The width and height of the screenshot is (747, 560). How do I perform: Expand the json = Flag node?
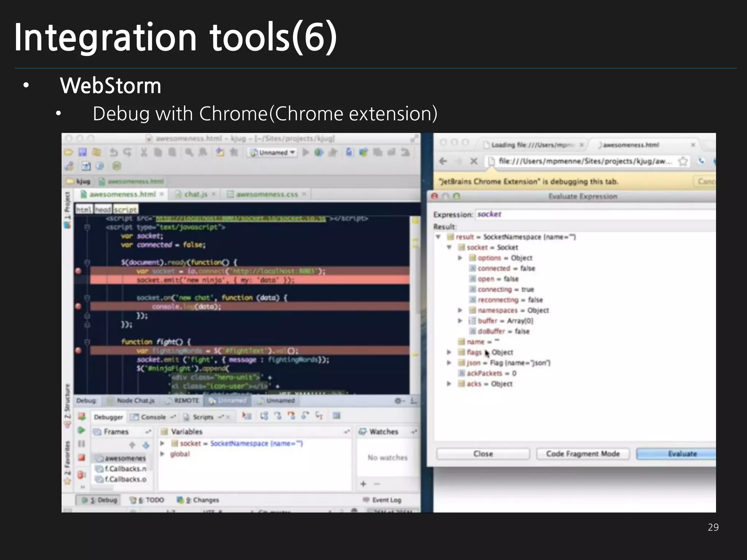click(449, 363)
